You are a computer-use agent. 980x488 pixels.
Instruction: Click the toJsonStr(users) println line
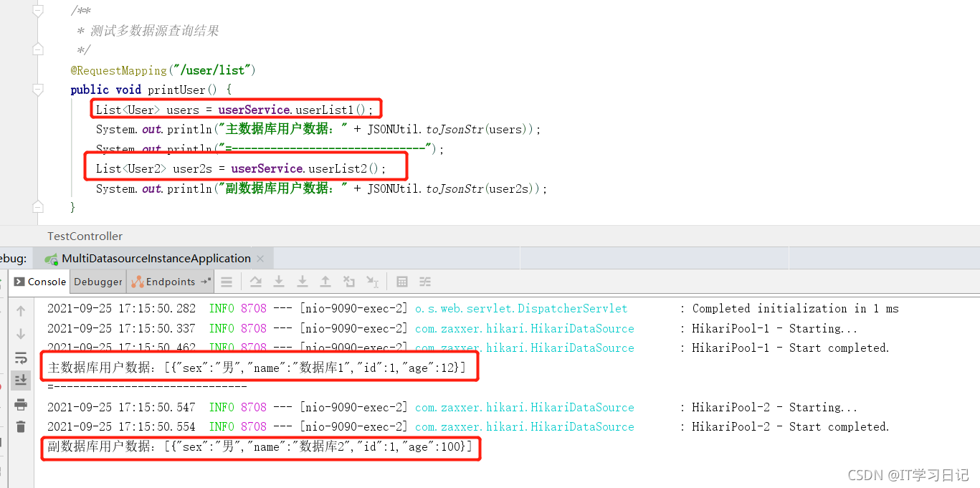pyautogui.click(x=318, y=130)
